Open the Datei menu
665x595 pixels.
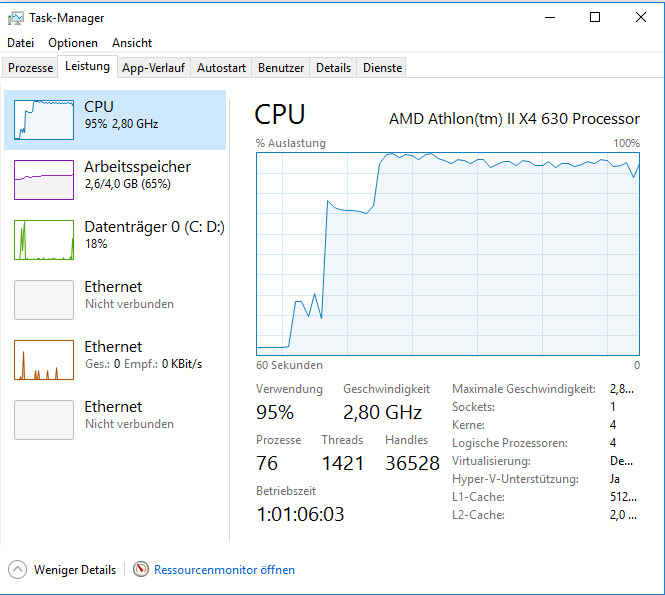coord(20,43)
